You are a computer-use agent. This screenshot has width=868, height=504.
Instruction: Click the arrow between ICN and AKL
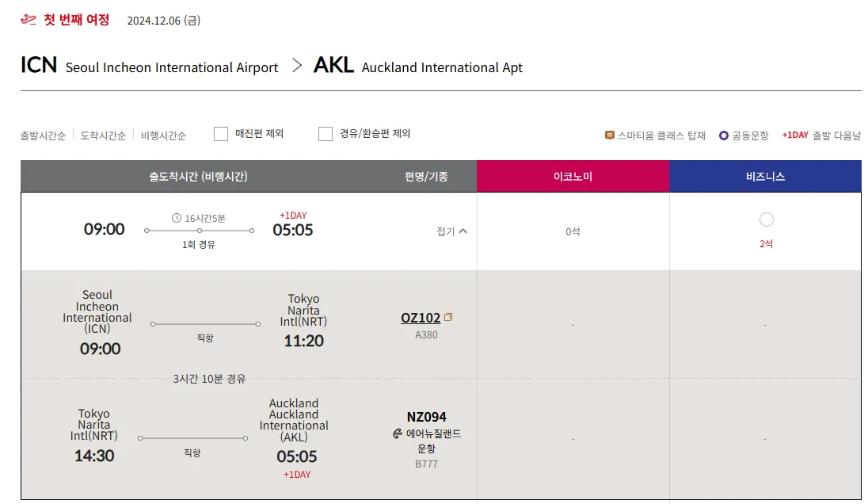tap(297, 66)
